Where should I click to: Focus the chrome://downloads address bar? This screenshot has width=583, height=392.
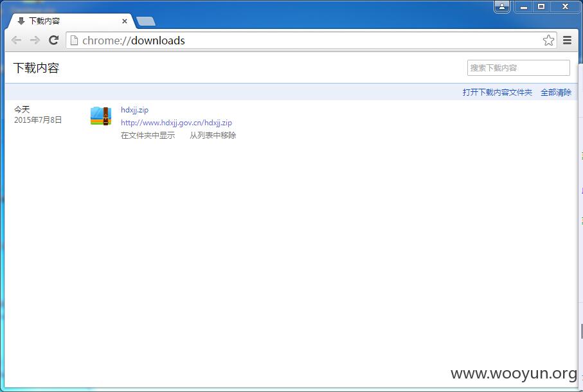pyautogui.click(x=311, y=40)
